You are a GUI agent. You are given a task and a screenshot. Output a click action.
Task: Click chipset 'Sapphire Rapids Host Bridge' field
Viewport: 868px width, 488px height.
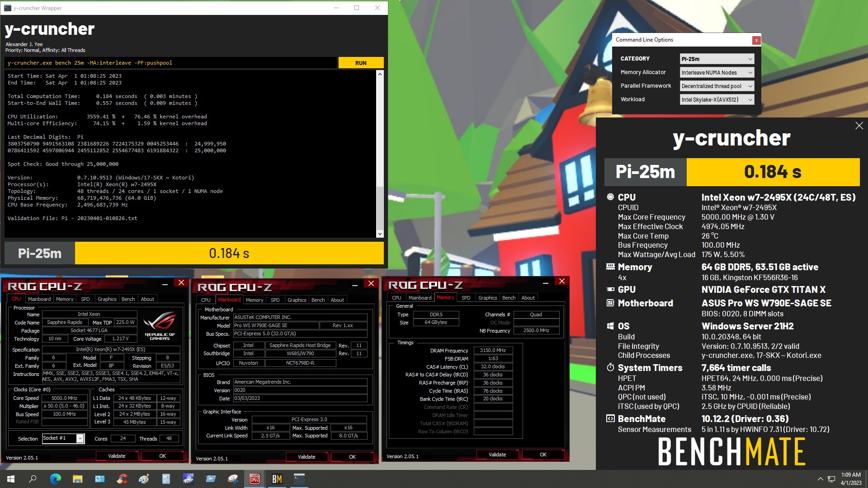300,345
